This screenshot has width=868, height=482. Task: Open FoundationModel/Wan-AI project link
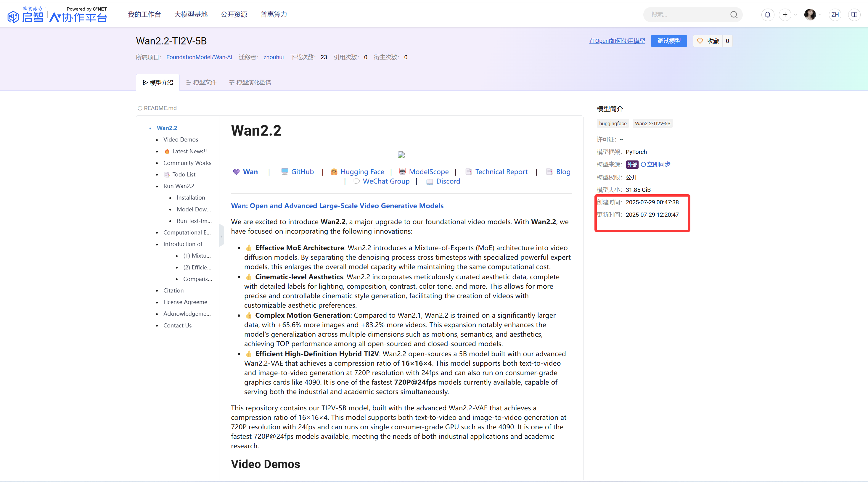click(199, 57)
